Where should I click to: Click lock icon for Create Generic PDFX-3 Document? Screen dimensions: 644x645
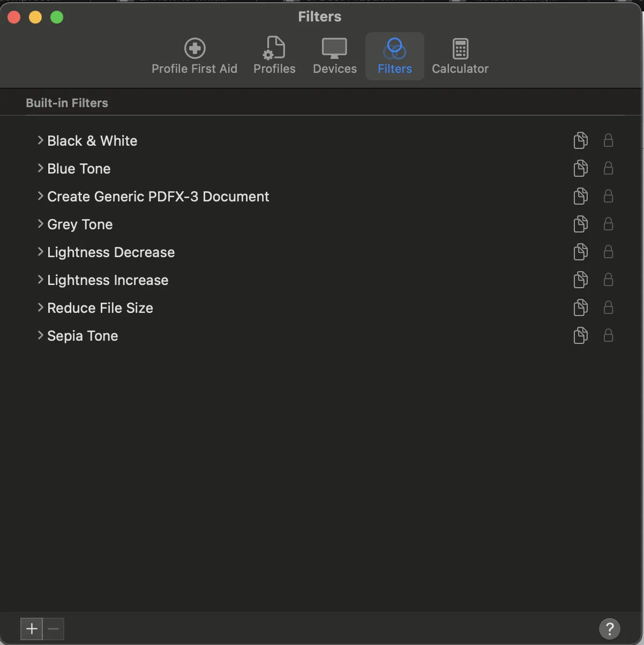click(x=608, y=196)
